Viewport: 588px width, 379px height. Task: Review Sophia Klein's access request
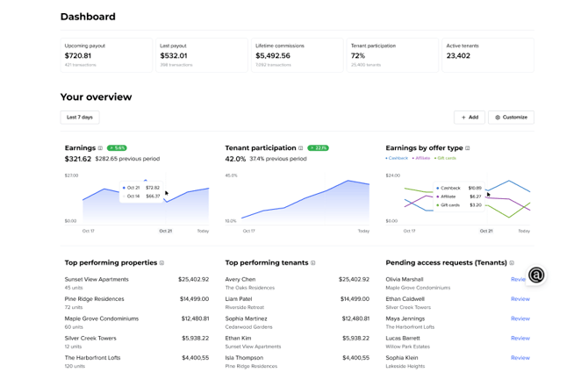click(520, 358)
